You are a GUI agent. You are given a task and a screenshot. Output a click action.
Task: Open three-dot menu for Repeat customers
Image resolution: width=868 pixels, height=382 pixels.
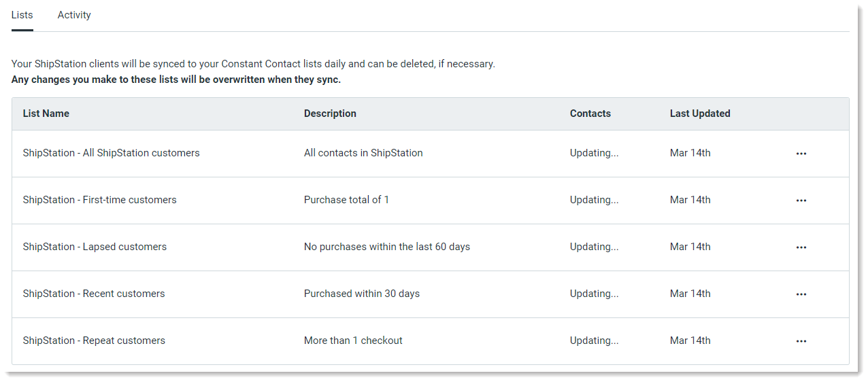(x=801, y=341)
